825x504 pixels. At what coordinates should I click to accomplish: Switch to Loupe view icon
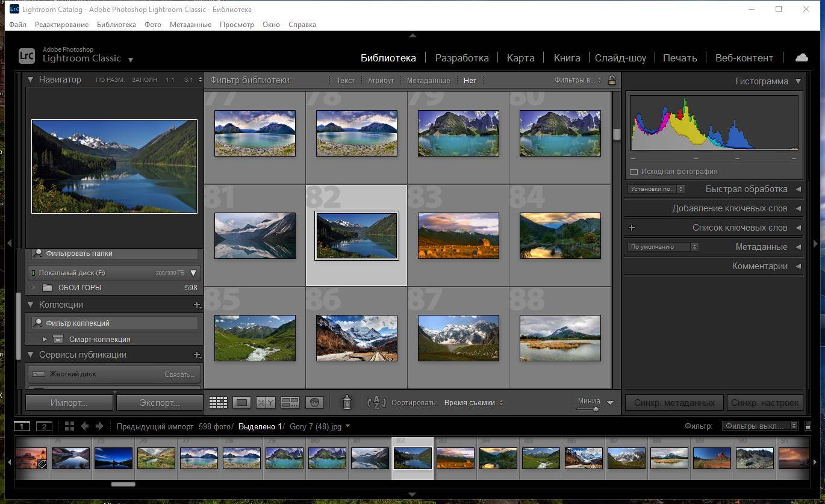pos(242,403)
